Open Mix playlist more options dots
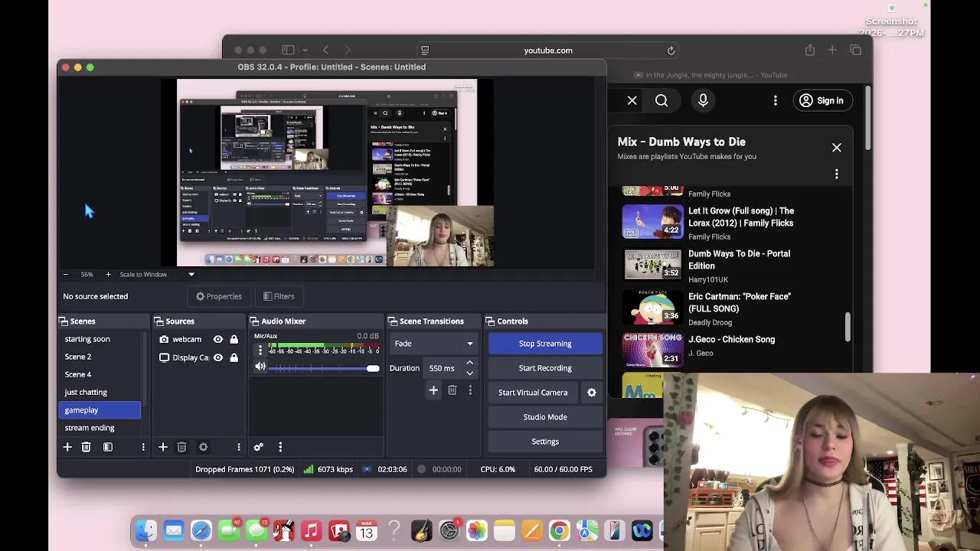This screenshot has width=980, height=551. tap(837, 174)
